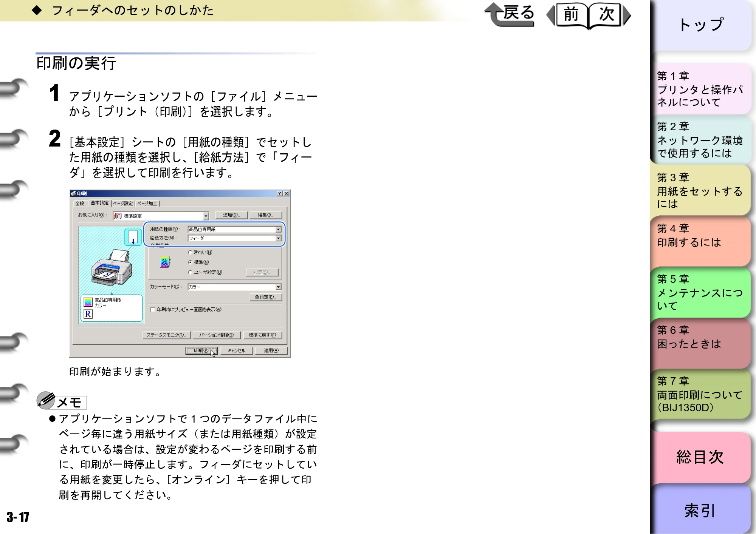
Task: Select the きれい quality radio button
Action: [190, 252]
